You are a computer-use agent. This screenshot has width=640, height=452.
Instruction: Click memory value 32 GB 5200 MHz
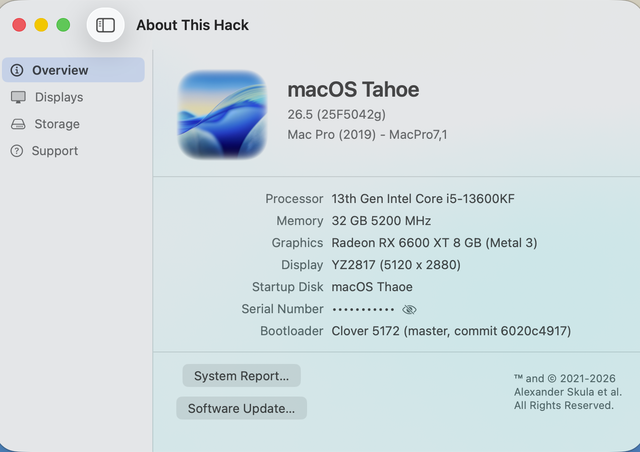[381, 221]
